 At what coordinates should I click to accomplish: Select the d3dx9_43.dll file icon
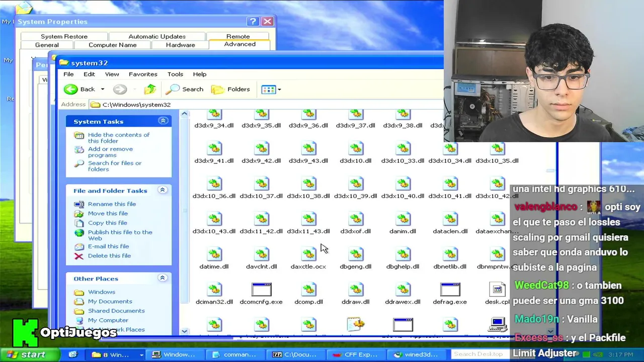tap(309, 149)
